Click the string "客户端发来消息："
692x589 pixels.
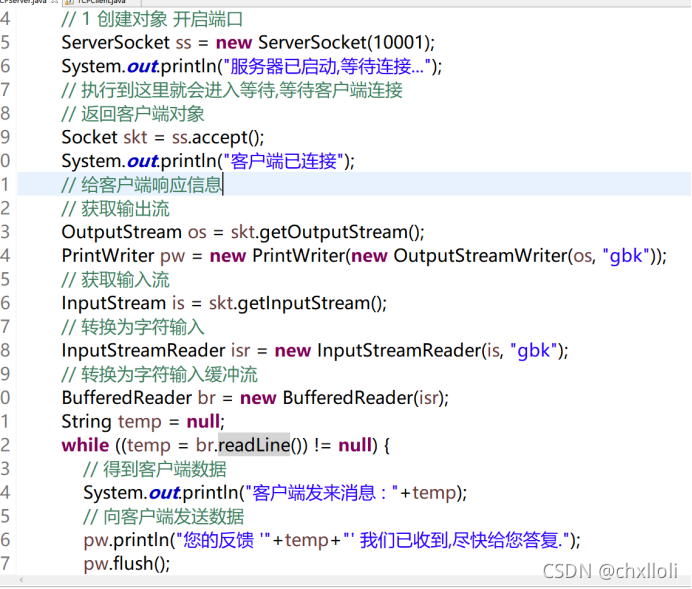click(x=322, y=493)
